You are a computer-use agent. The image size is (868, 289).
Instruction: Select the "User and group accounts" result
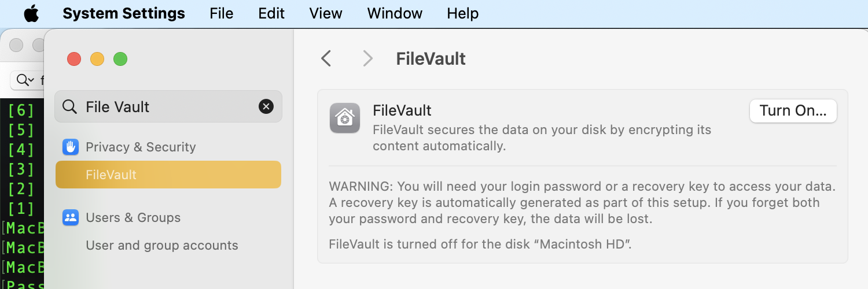coord(162,245)
